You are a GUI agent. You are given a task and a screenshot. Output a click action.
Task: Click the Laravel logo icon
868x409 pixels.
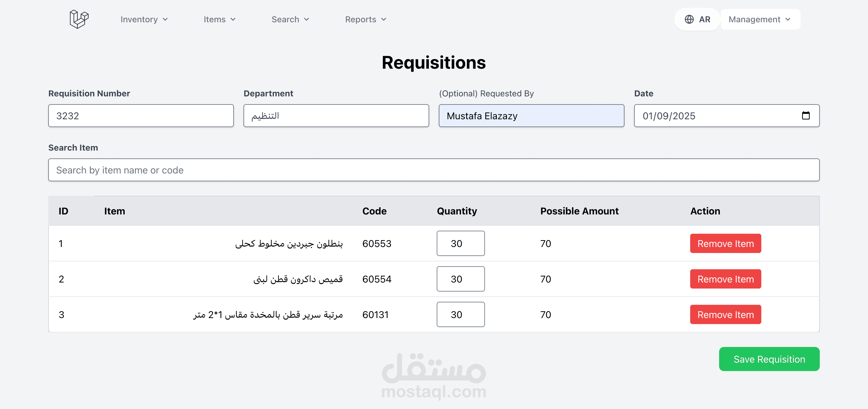click(x=79, y=19)
